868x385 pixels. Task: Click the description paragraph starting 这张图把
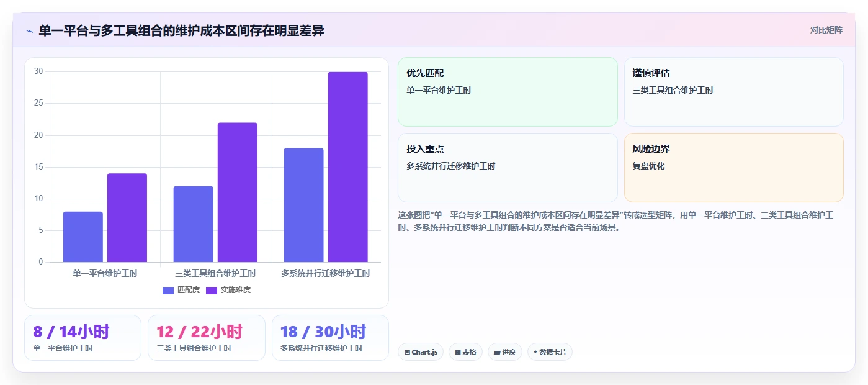click(x=615, y=221)
